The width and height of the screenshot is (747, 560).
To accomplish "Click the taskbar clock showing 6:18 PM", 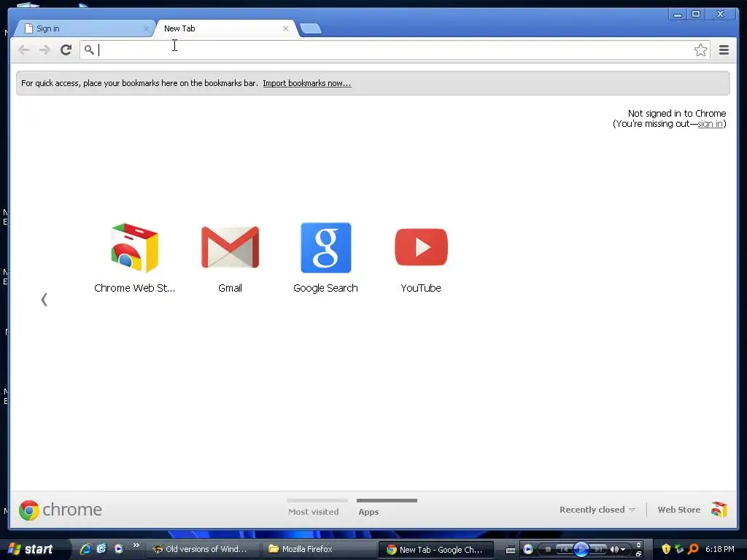I will pyautogui.click(x=720, y=549).
